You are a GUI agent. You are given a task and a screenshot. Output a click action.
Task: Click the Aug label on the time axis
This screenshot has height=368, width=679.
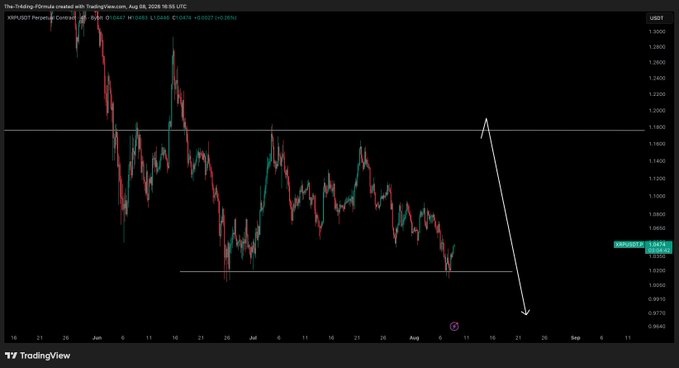point(414,338)
